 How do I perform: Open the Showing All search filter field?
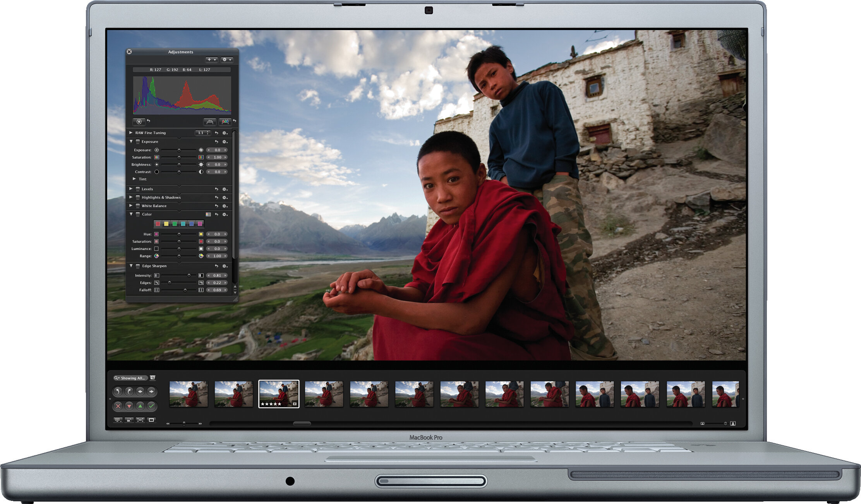(x=130, y=378)
